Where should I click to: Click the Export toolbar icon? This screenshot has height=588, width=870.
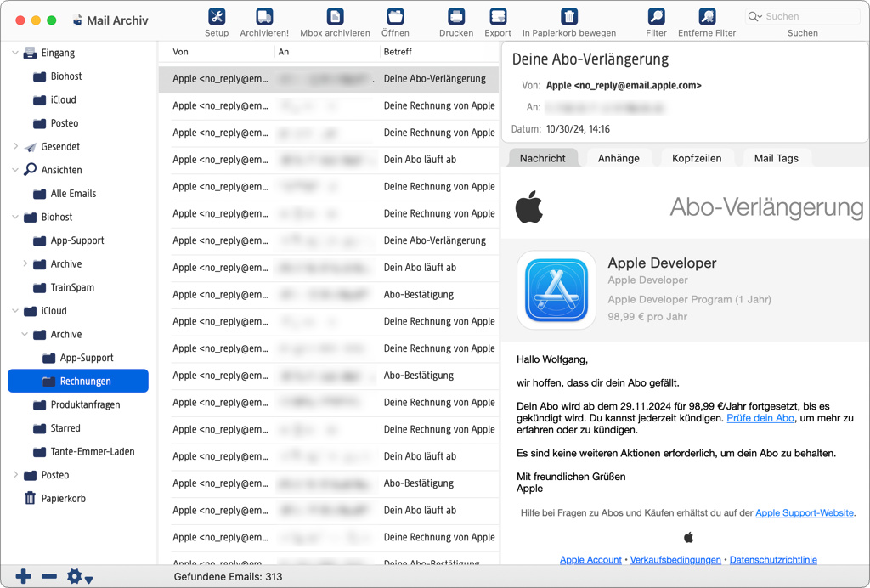click(498, 17)
